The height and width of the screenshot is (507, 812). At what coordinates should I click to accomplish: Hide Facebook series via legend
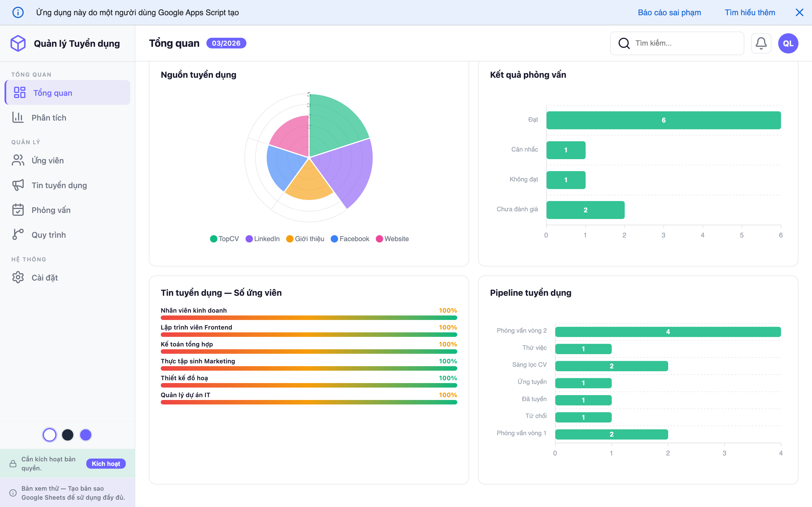pyautogui.click(x=350, y=239)
